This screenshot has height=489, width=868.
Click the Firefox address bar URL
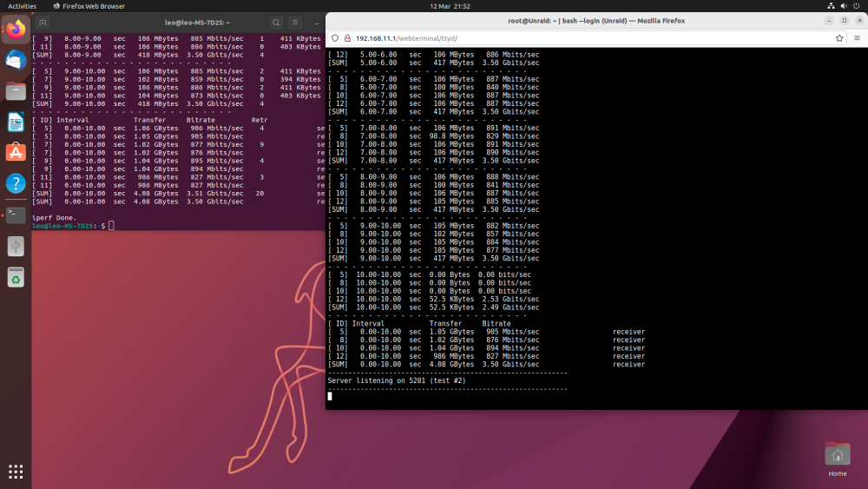click(x=406, y=38)
